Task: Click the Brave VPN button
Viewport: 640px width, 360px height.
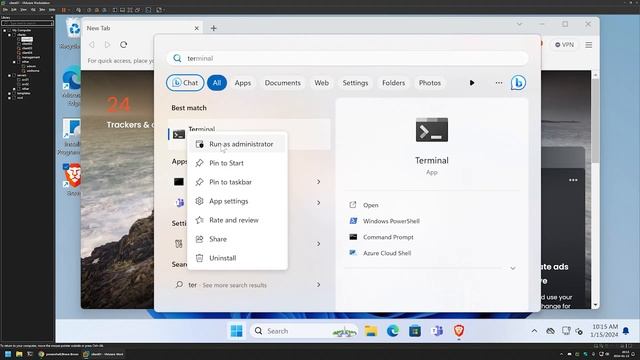Action: [x=564, y=44]
